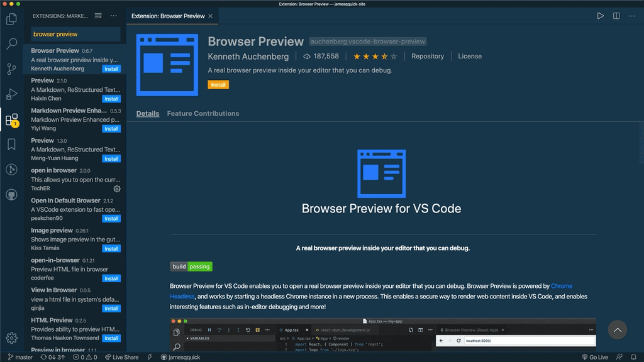Click the feedback icon in status bar
Viewport: 644px width, 362px height.
pyautogui.click(x=619, y=357)
